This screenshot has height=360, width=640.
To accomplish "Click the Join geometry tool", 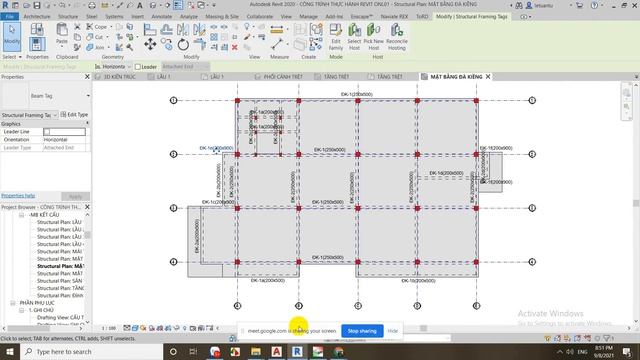I will [x=96, y=47].
